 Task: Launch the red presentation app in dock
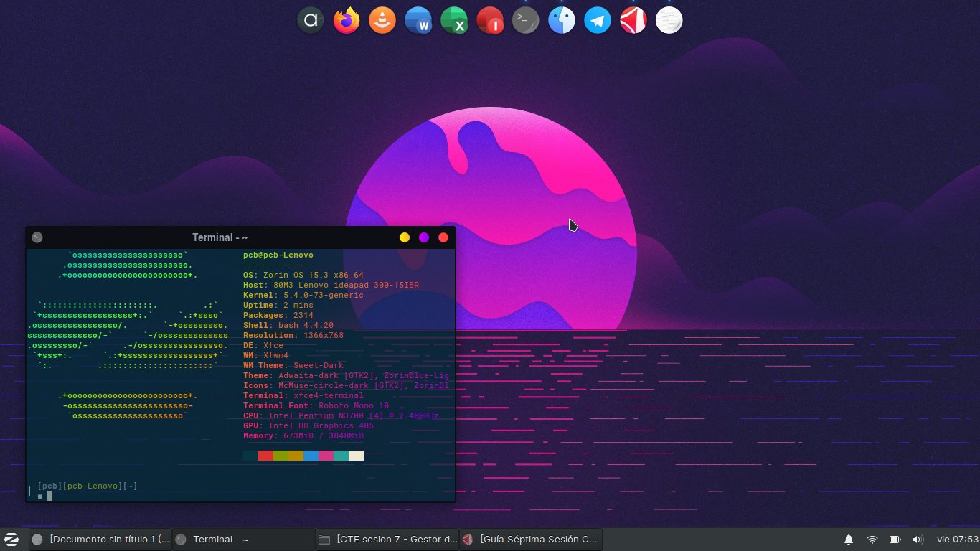tap(490, 21)
